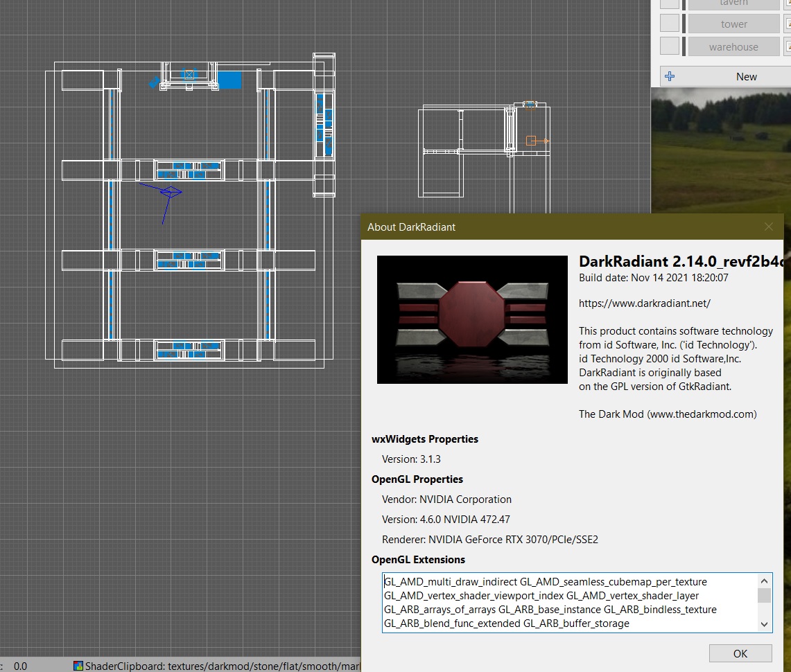The image size is (791, 672).
Task: Toggle visibility of the warehouse layer
Action: coord(669,46)
